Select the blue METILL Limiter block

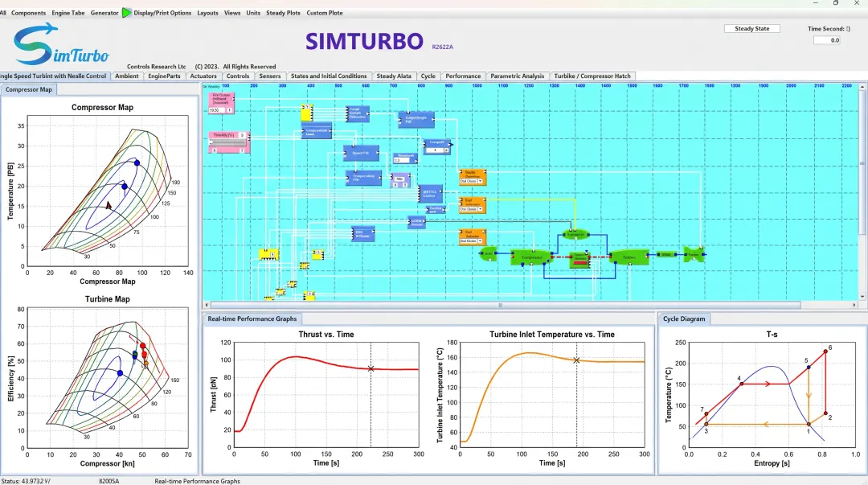429,194
